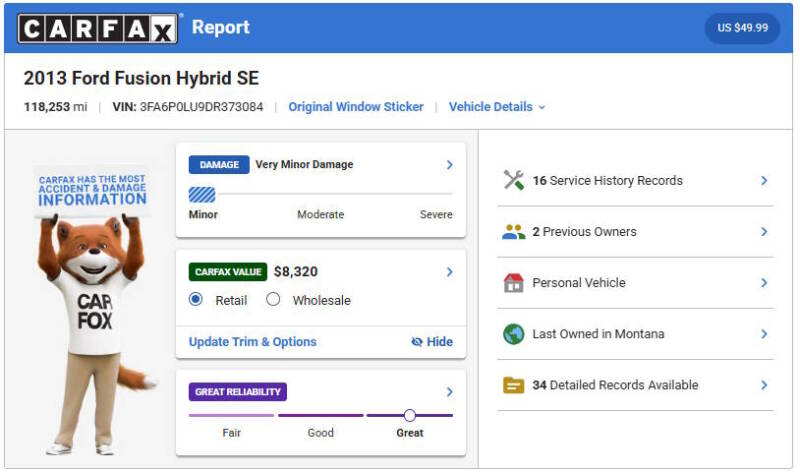Click the reliability slider knob
Screen dimensions: 800x472
[x=410, y=415]
